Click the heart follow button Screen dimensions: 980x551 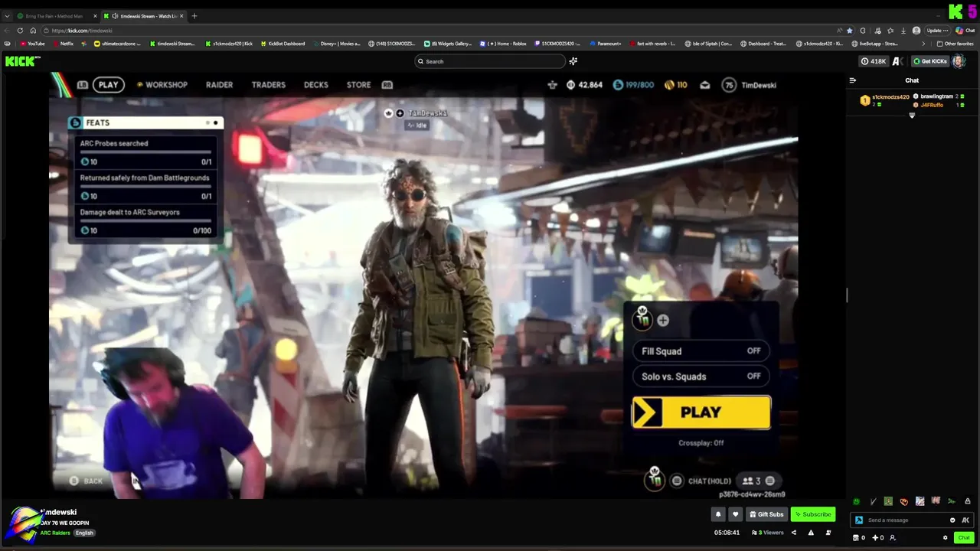pos(735,514)
